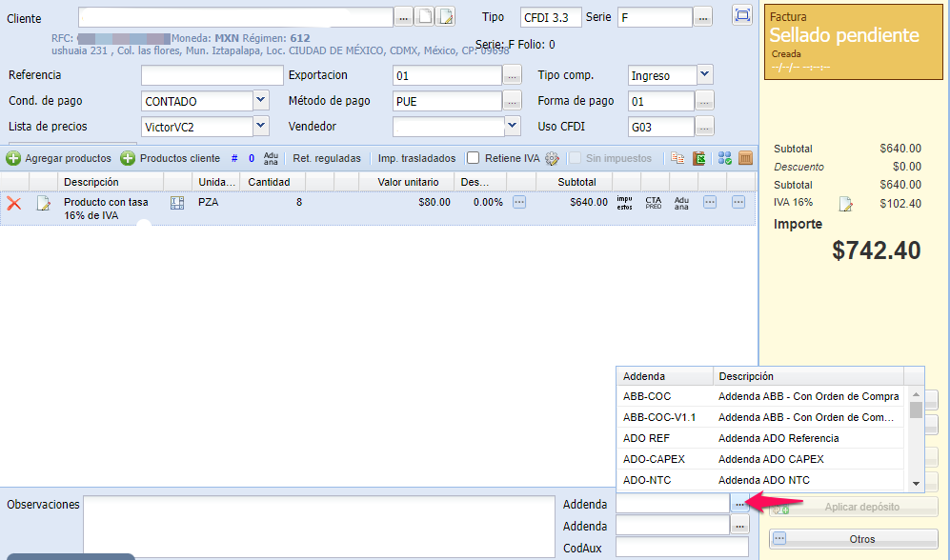Click the Otros button
Image resolution: width=950 pixels, height=560 pixels.
(x=853, y=539)
